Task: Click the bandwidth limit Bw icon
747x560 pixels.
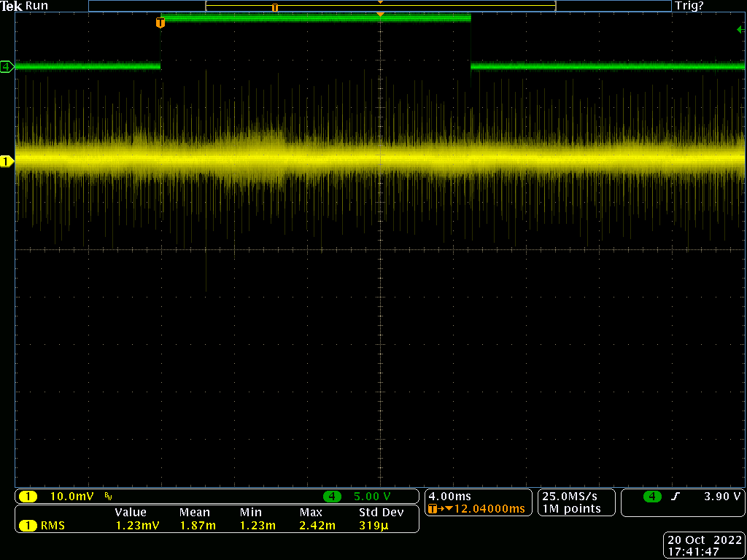Action: [x=109, y=497]
